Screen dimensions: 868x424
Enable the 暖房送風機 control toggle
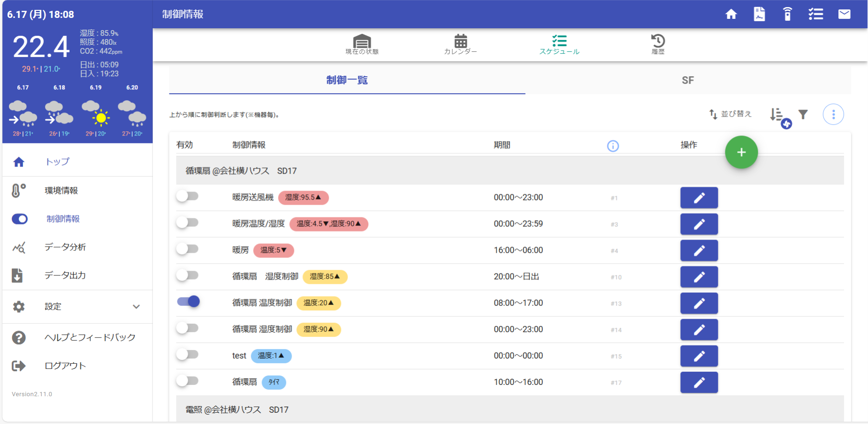[x=188, y=196]
